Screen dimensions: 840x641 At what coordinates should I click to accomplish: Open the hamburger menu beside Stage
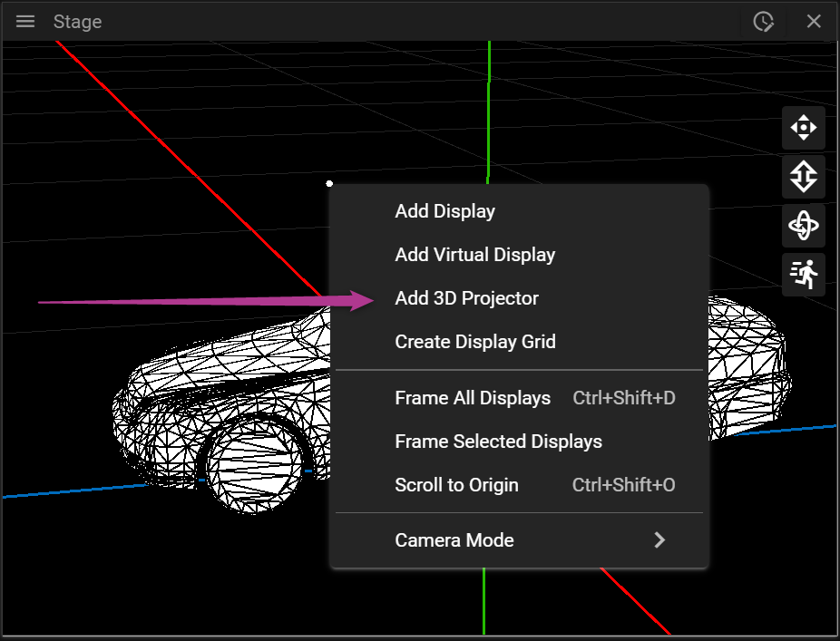pyautogui.click(x=25, y=22)
